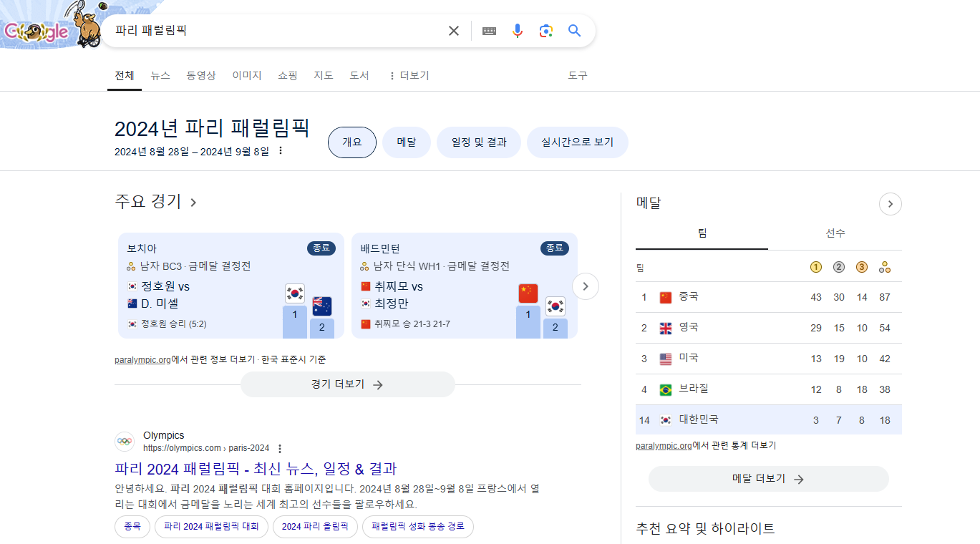980x544 pixels.
Task: Open the 배드민턴 match card
Action: (465, 286)
